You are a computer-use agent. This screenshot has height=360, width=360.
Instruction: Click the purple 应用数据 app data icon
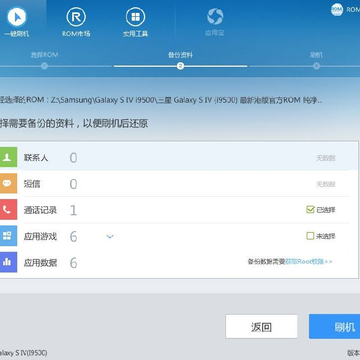(7, 262)
